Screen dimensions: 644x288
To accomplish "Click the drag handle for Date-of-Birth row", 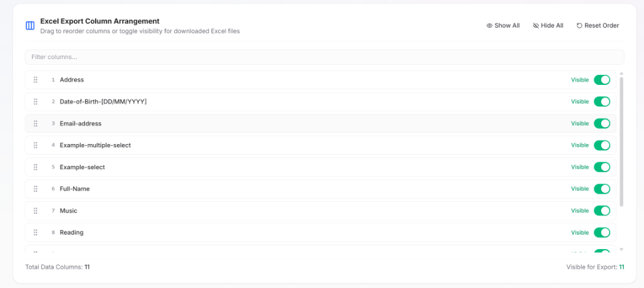I will click(x=36, y=101).
